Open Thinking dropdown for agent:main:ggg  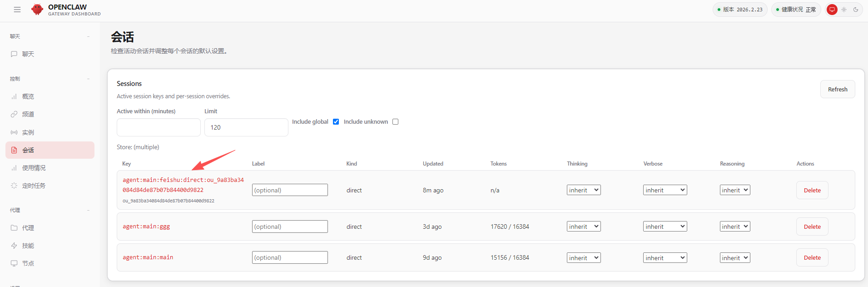coord(584,227)
